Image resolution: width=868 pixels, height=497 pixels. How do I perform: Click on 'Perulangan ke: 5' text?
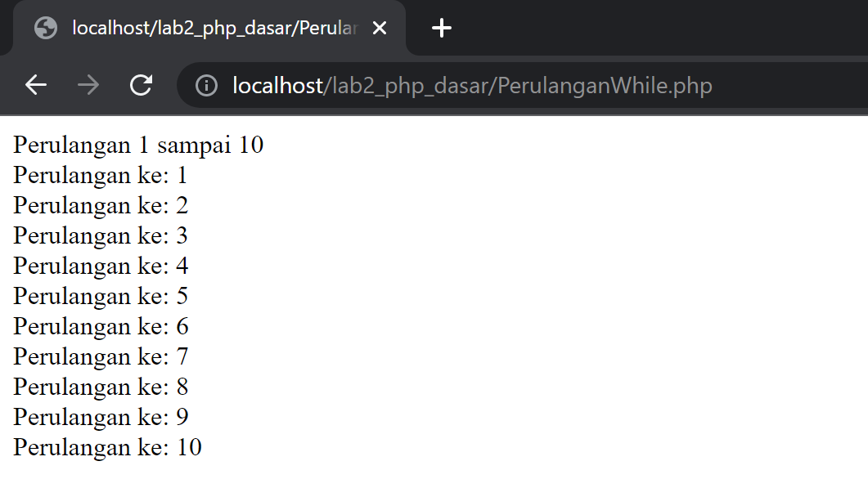tap(100, 296)
